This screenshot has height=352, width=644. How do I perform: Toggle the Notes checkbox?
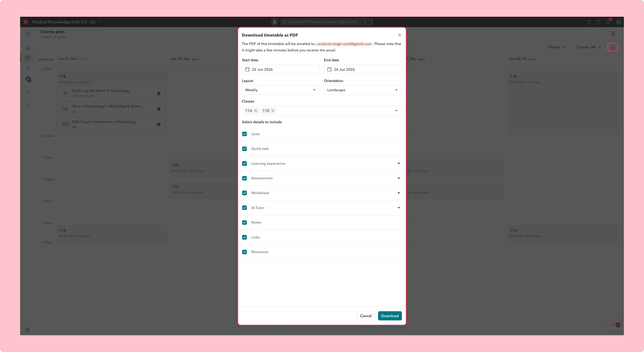click(x=245, y=222)
